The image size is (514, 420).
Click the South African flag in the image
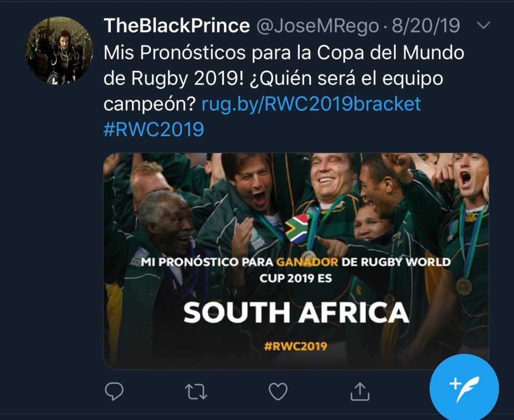pyautogui.click(x=297, y=229)
